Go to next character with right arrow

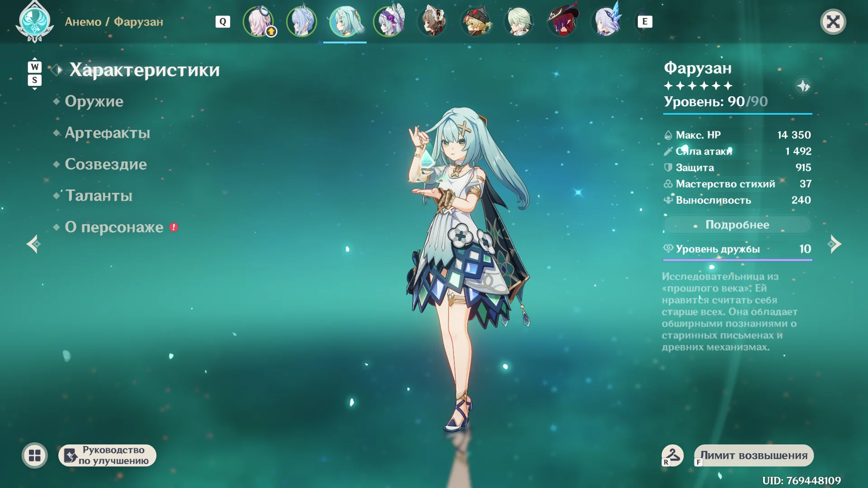point(835,244)
